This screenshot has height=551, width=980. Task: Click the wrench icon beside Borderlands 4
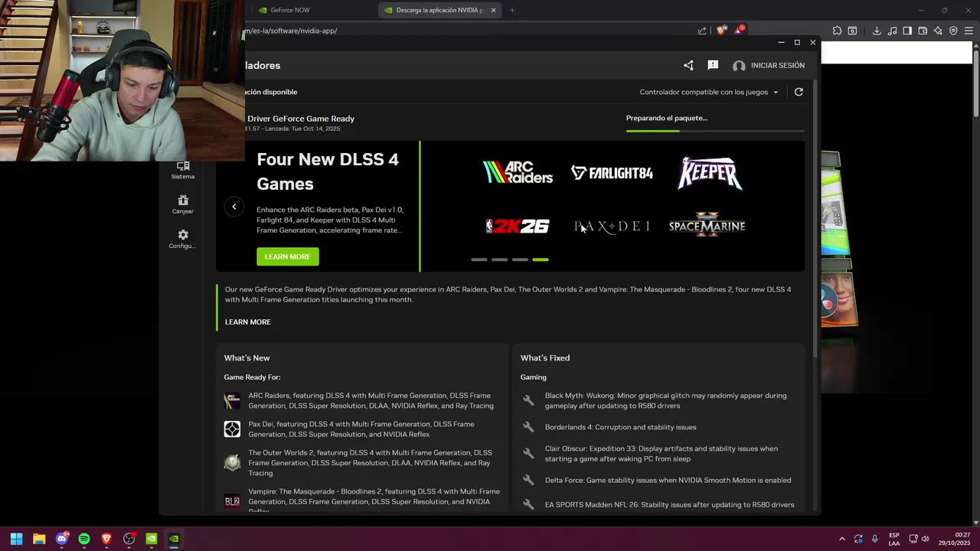(528, 427)
